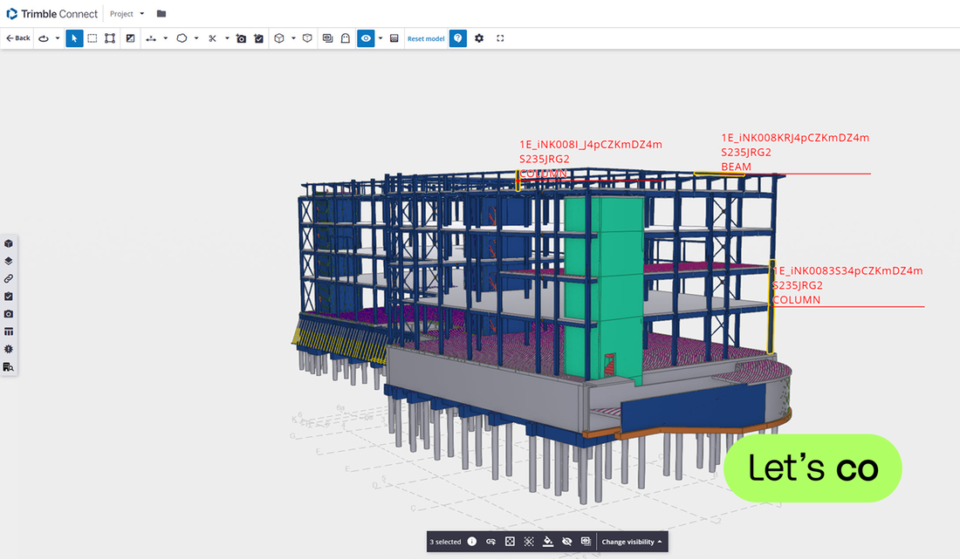Screen dimensions: 960x560
Task: Select the measurement tool
Action: pyautogui.click(x=151, y=38)
